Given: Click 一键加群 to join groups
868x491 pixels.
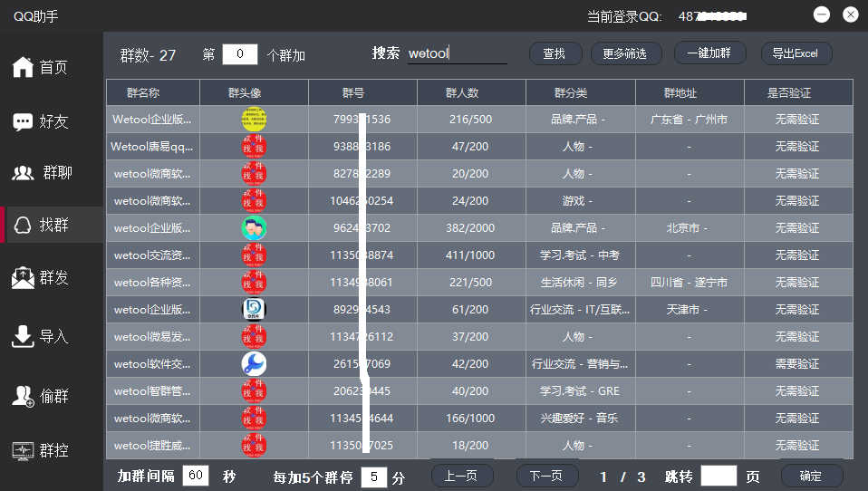Looking at the screenshot, I should pos(709,53).
